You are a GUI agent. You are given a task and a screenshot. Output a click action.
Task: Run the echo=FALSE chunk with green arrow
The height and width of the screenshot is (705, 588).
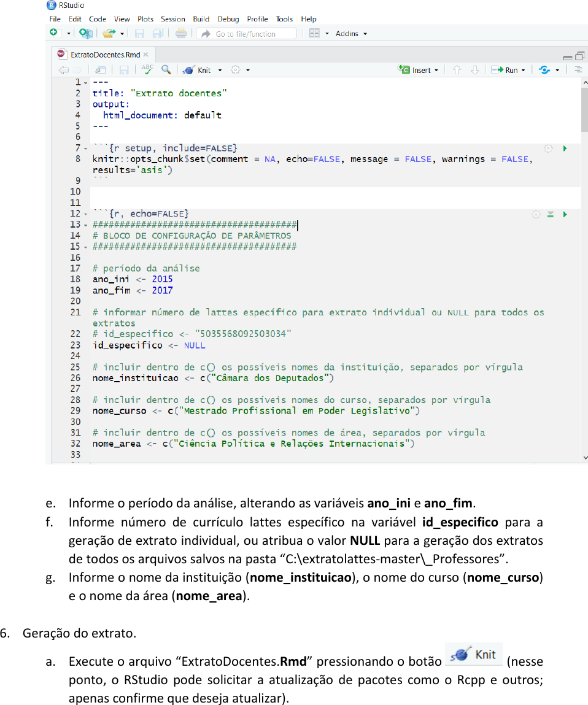coord(565,215)
